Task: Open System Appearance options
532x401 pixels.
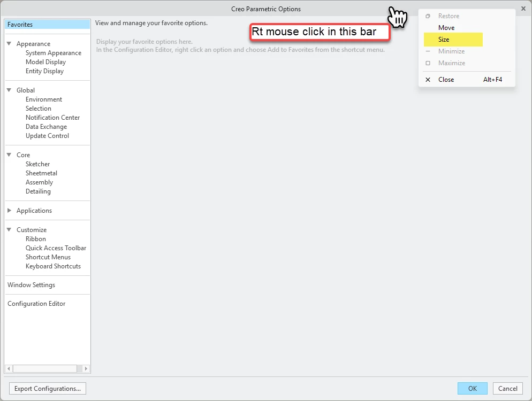Action: coord(54,53)
